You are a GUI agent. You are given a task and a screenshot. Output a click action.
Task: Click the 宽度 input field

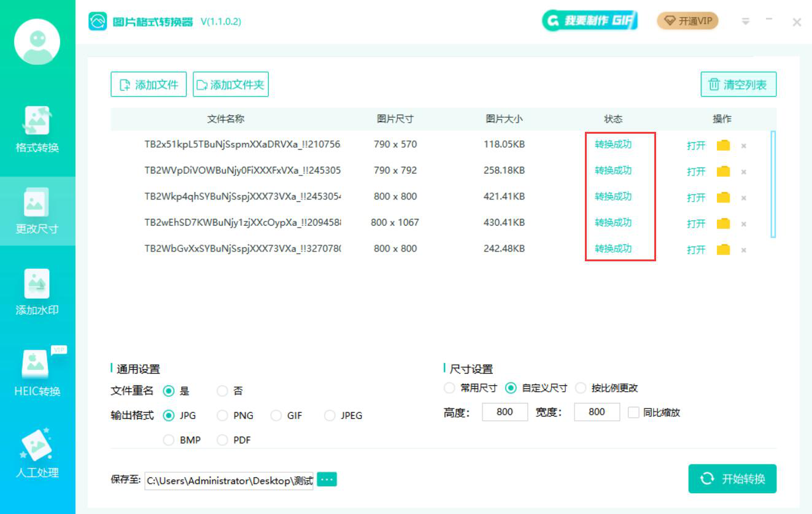pos(597,412)
